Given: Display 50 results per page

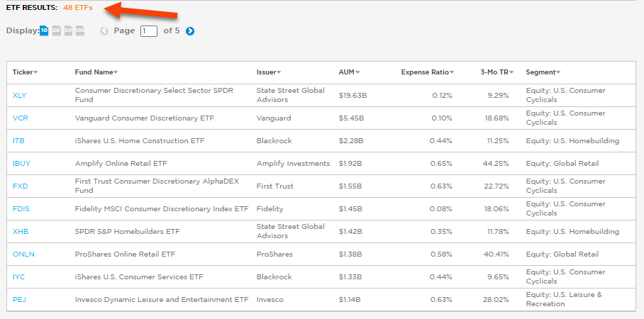Looking at the screenshot, I should tap(68, 30).
